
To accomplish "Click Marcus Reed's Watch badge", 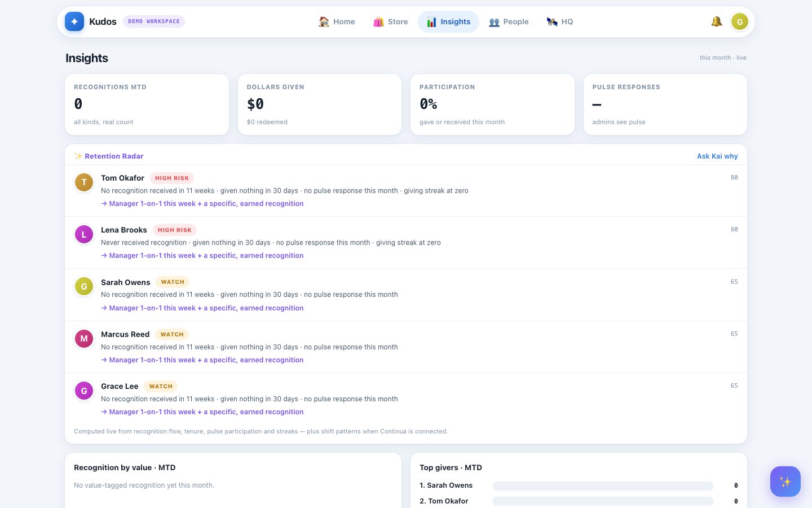I will coord(172,334).
